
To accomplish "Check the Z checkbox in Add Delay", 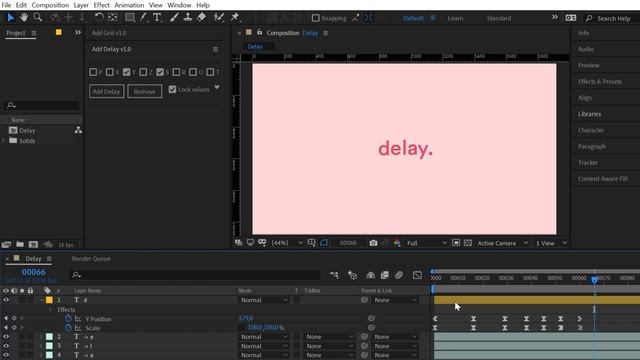I will click(x=143, y=72).
